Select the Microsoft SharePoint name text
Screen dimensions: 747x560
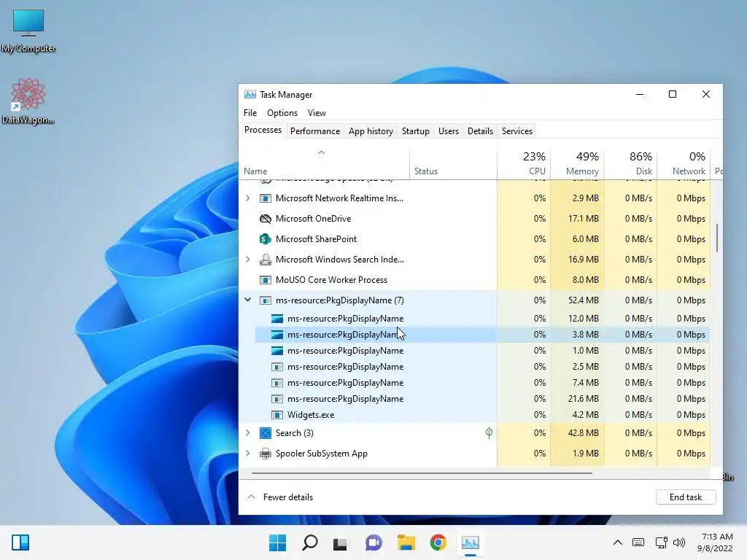pyautogui.click(x=316, y=239)
